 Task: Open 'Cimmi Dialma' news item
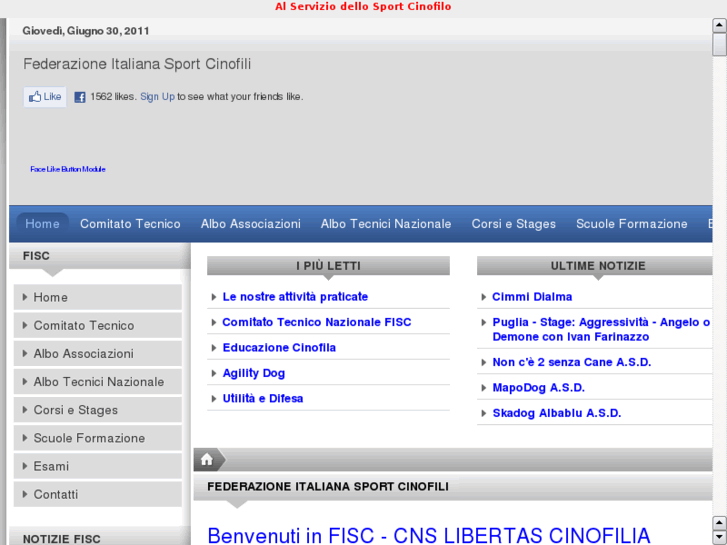coord(532,297)
